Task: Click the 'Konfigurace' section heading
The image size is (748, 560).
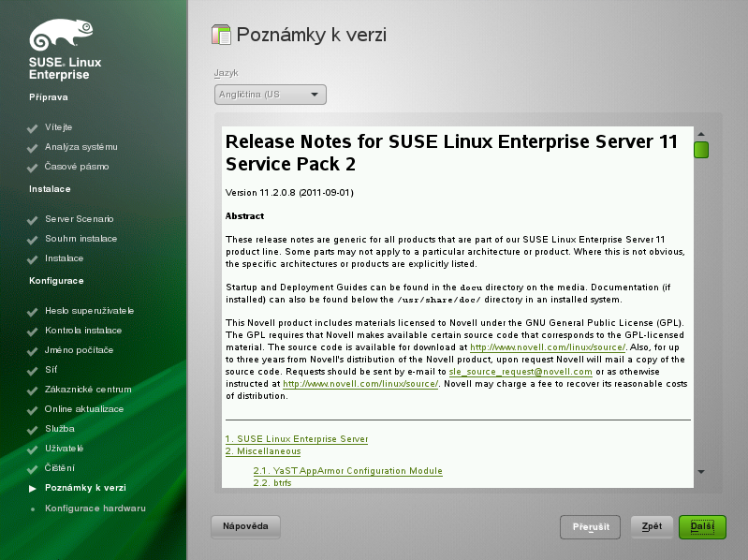Action: 56,281
